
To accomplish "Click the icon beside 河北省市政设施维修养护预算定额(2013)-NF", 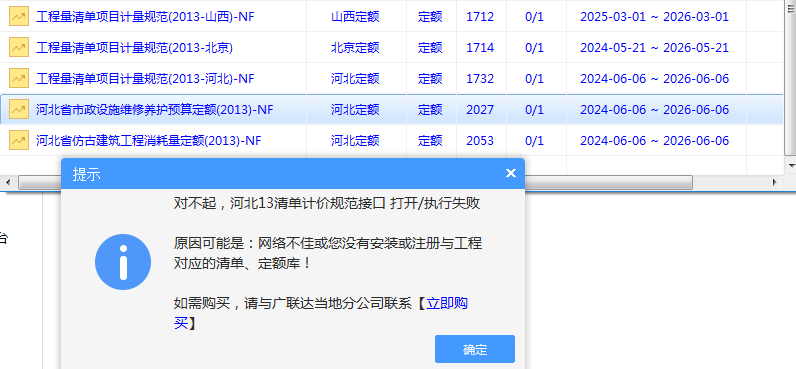I will [19, 110].
